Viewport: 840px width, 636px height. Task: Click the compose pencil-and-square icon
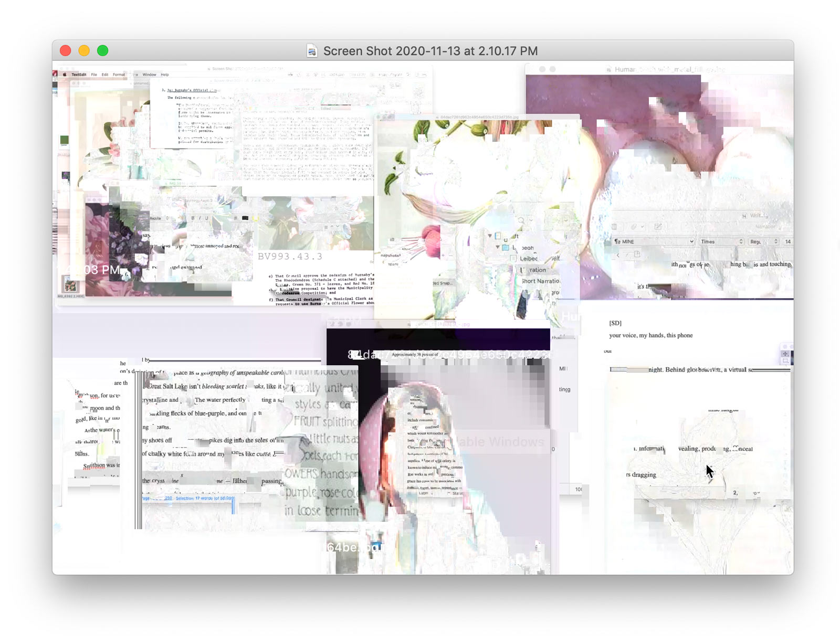pyautogui.click(x=657, y=227)
